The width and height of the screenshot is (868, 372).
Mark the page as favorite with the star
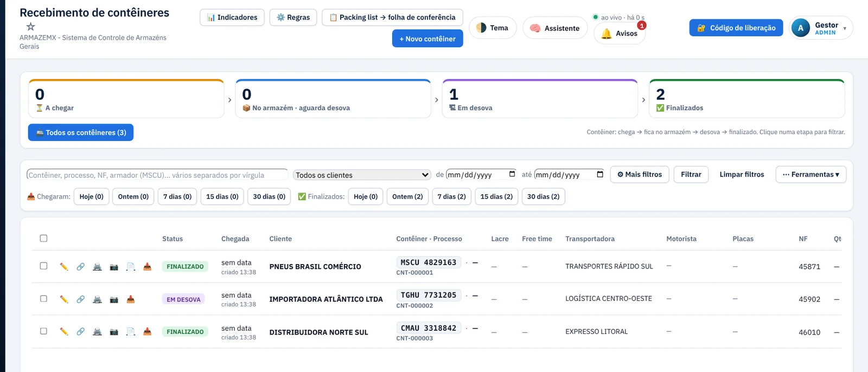[31, 27]
